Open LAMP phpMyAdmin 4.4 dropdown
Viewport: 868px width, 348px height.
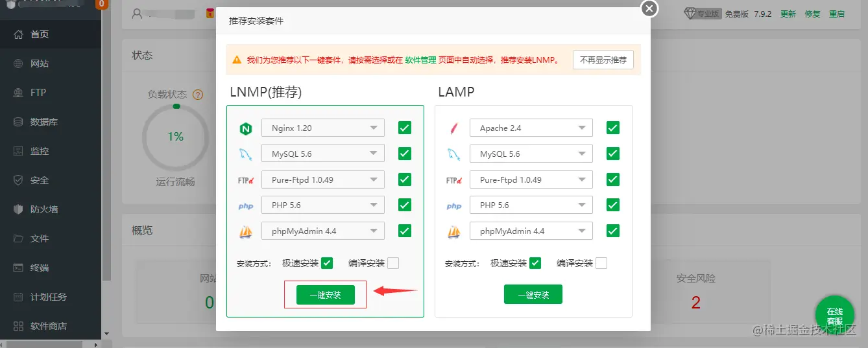531,231
